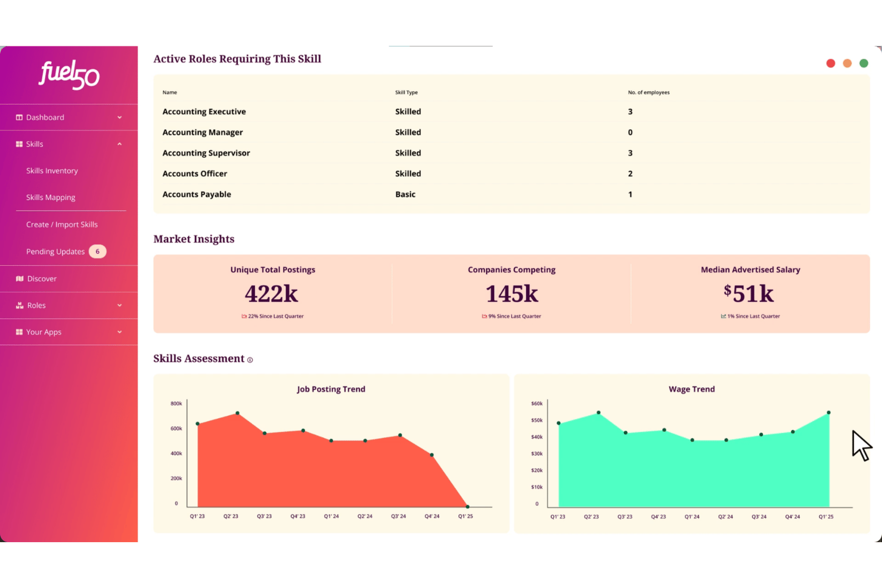882x588 pixels.
Task: Click the Pending Updates badge showing 6
Action: point(98,251)
